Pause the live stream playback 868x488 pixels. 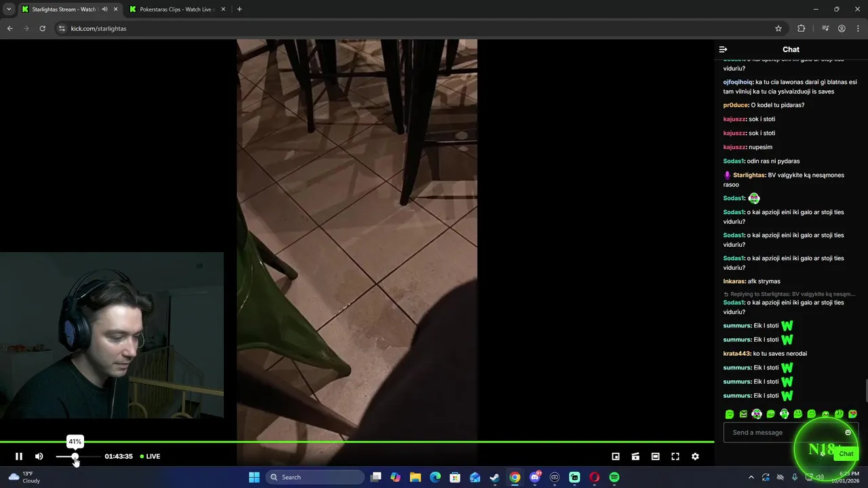point(19,456)
